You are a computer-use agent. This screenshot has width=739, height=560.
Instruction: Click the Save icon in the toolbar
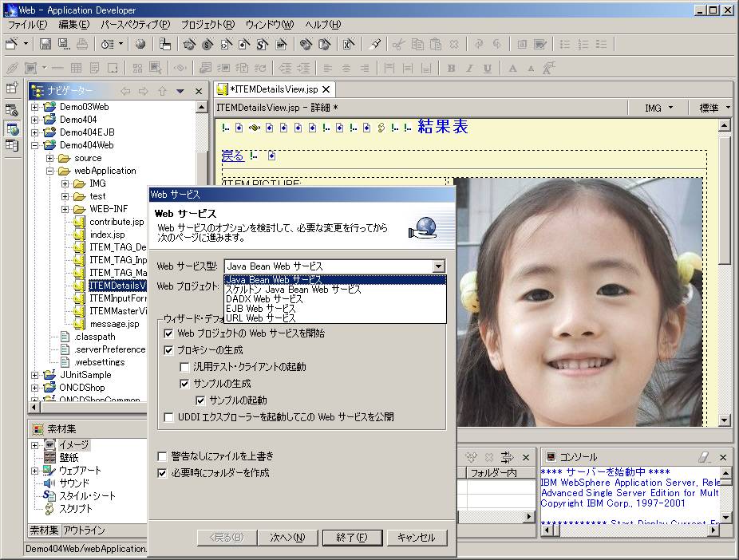pos(45,44)
